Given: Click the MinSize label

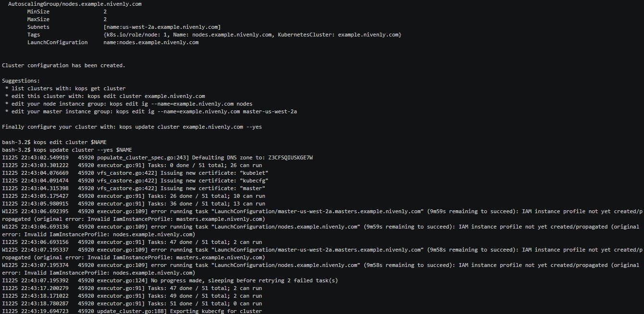Looking at the screenshot, I should 38,12.
